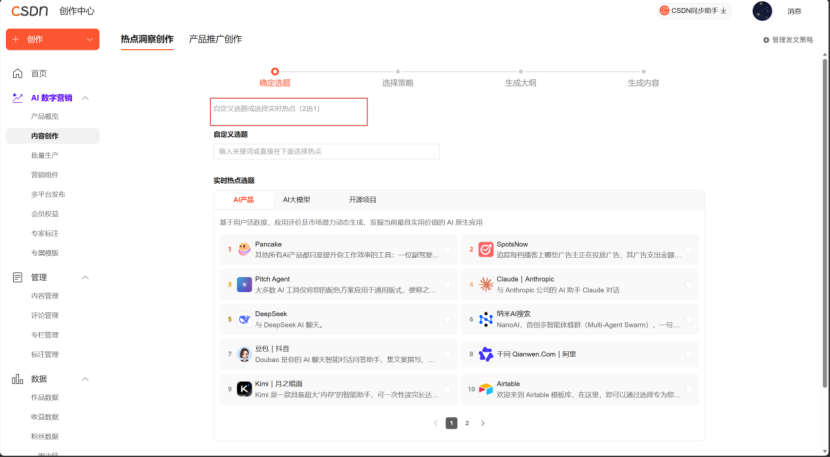Screen dimensions: 830x457
Task: Click the CSDN同步助手 download badge
Action: coord(693,11)
